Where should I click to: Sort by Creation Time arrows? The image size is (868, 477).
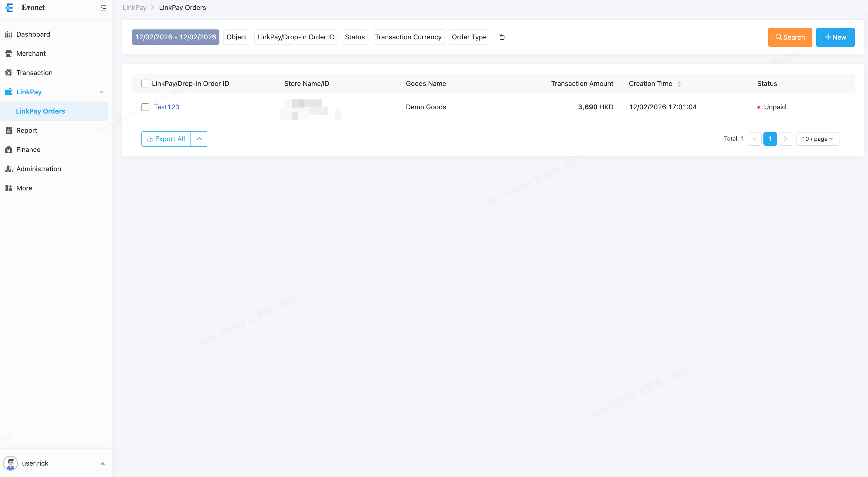(x=679, y=84)
